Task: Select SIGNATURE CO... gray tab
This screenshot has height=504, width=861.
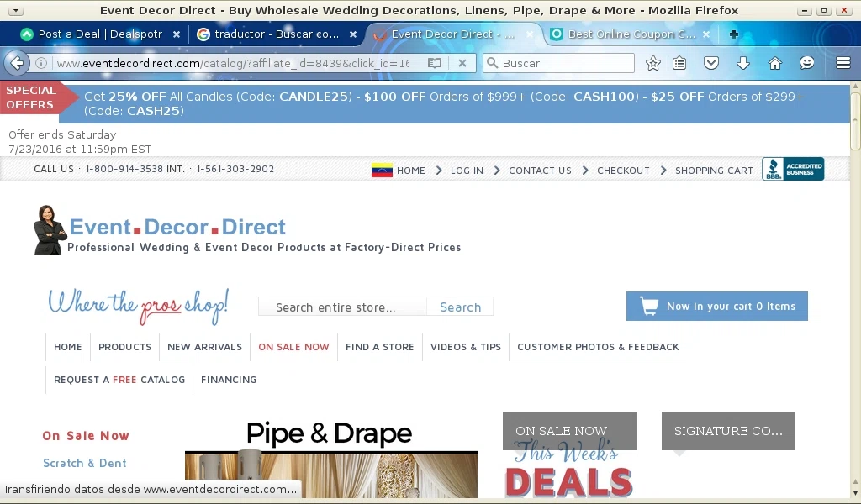Action: [728, 431]
